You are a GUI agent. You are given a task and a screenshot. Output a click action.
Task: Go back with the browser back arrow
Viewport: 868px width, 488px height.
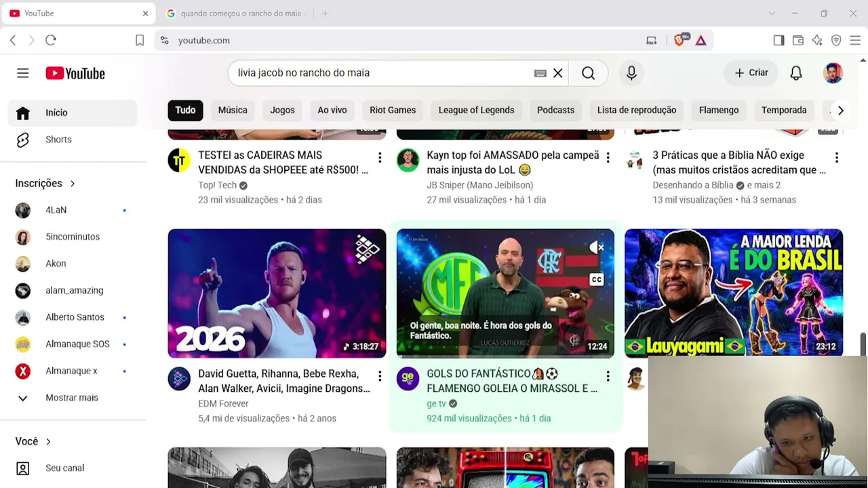13,41
